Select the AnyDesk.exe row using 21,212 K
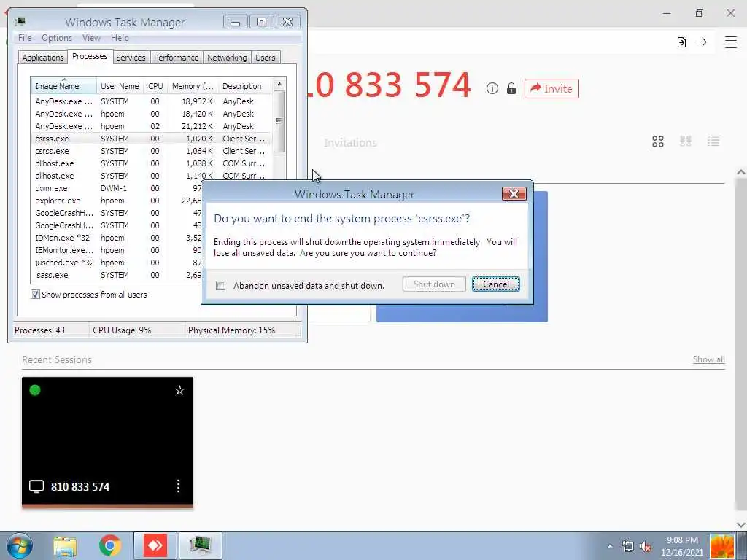 tap(152, 126)
